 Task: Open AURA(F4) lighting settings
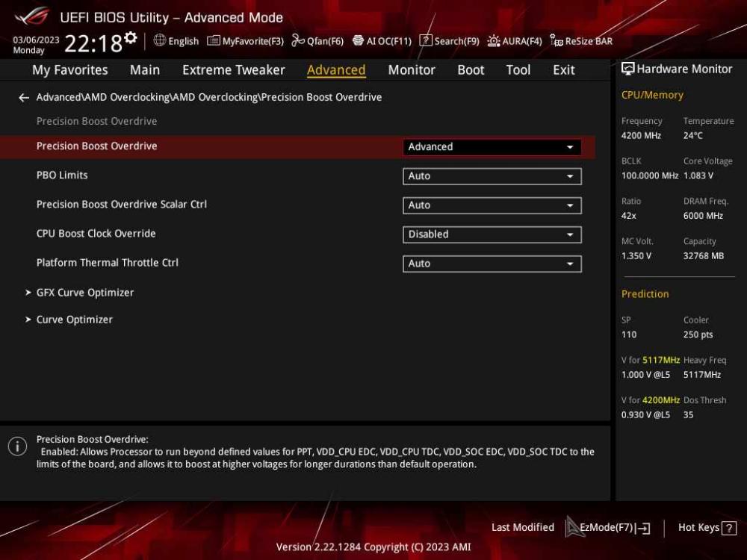[x=515, y=41]
